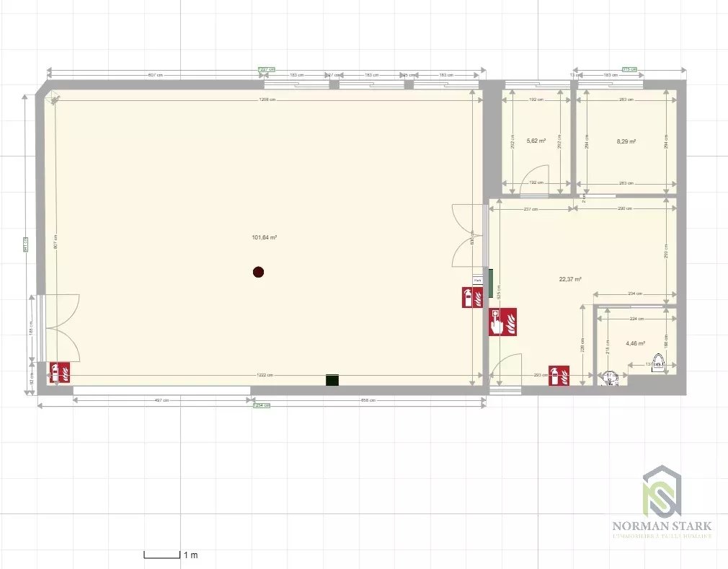Select the double entrance door on left wall
Image resolution: width=728 pixels, height=569 pixels.
point(59,327)
